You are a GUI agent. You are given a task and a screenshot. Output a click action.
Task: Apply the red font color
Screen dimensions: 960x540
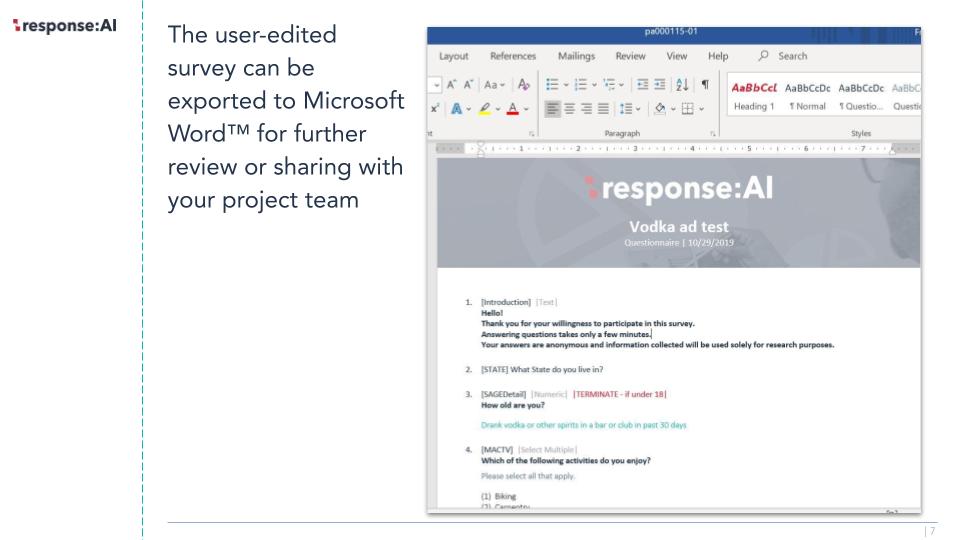click(x=513, y=109)
